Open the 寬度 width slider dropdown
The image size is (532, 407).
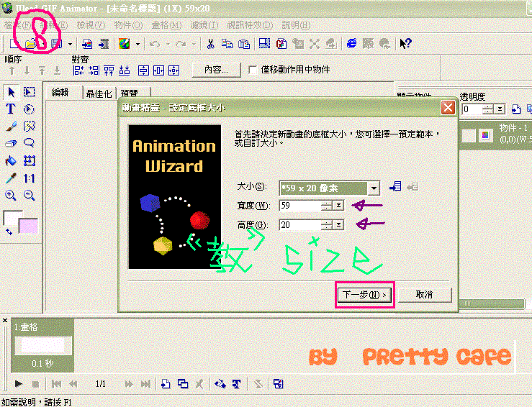pos(338,206)
